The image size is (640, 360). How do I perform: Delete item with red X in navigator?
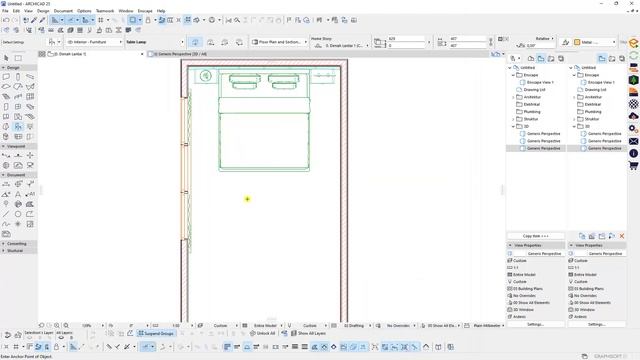(622, 236)
